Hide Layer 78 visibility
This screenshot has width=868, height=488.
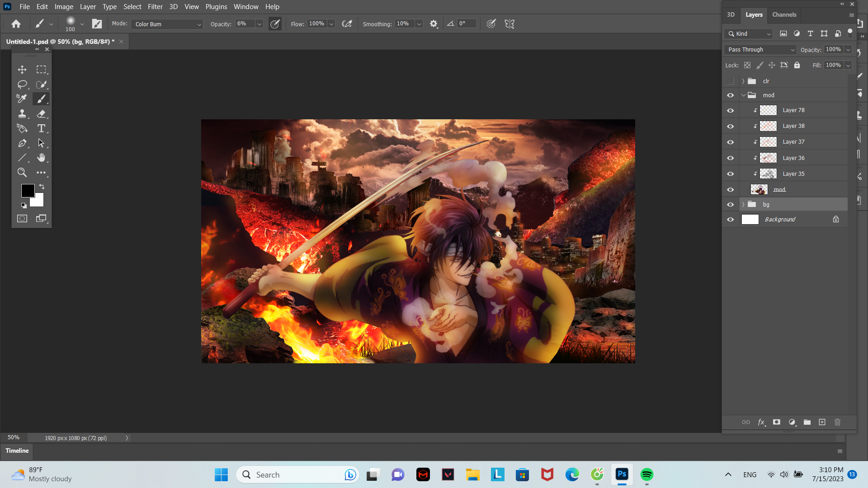[730, 111]
